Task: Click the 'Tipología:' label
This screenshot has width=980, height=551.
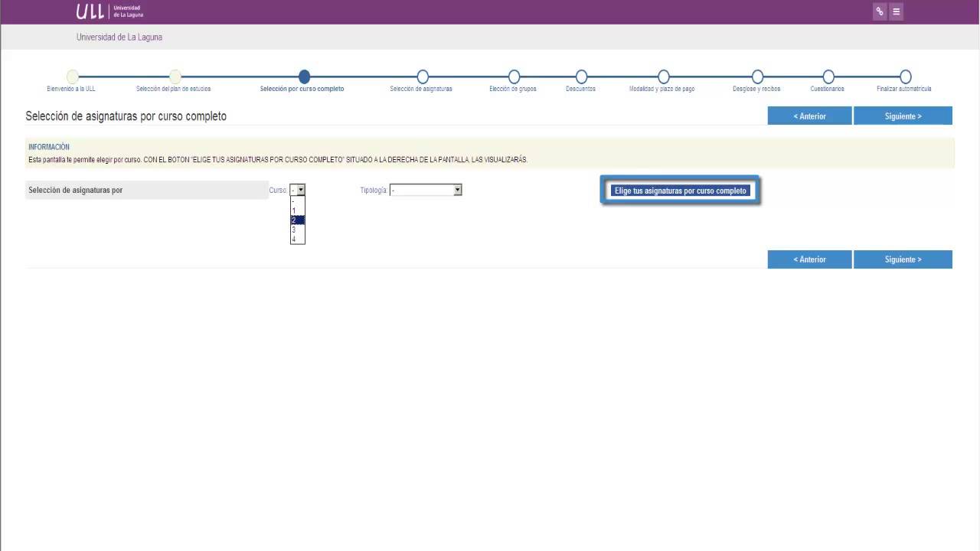Action: pos(374,191)
